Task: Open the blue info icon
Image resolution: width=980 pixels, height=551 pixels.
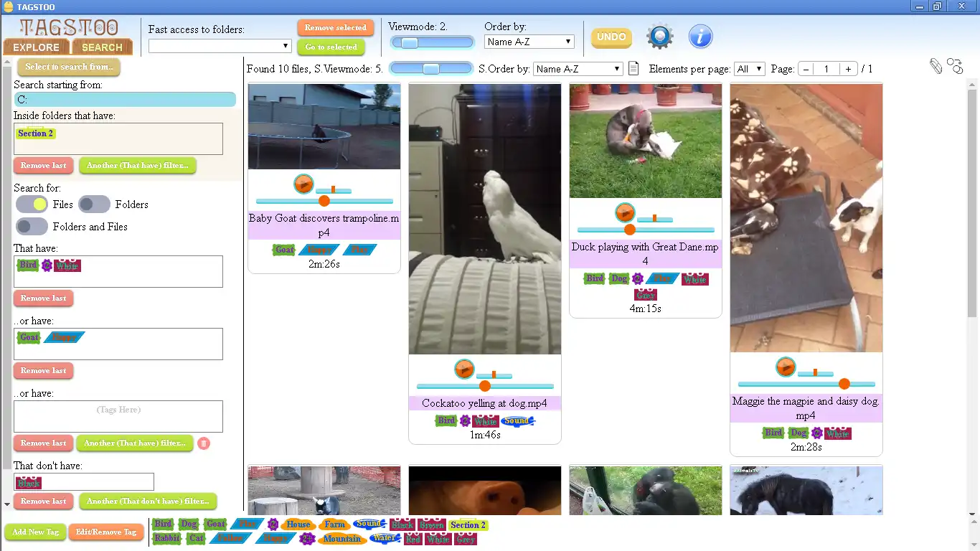Action: point(700,36)
